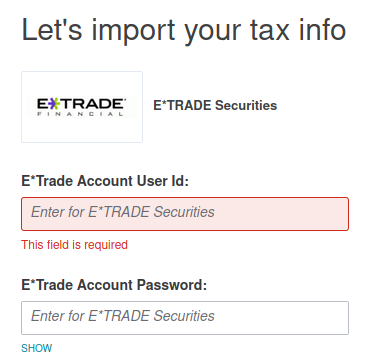Click the Let's import your tax info heading

[184, 31]
